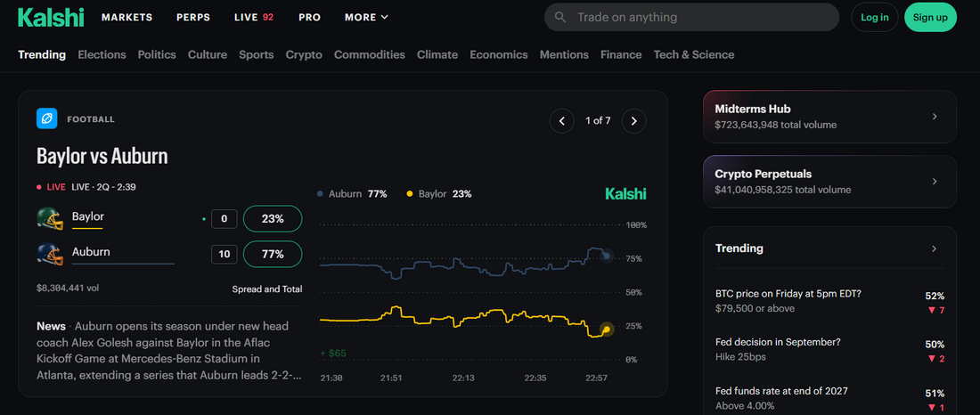Click in Trade on anything search field
Screen dimensions: 980x415
pos(691,18)
